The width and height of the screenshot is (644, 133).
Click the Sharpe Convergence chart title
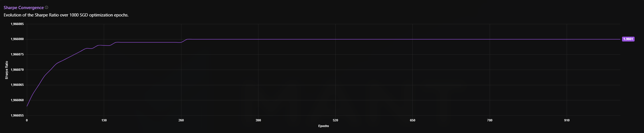(x=24, y=8)
